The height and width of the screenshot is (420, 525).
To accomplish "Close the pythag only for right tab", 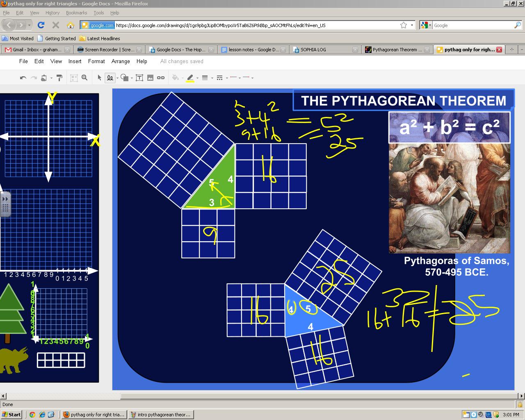I will 499,50.
